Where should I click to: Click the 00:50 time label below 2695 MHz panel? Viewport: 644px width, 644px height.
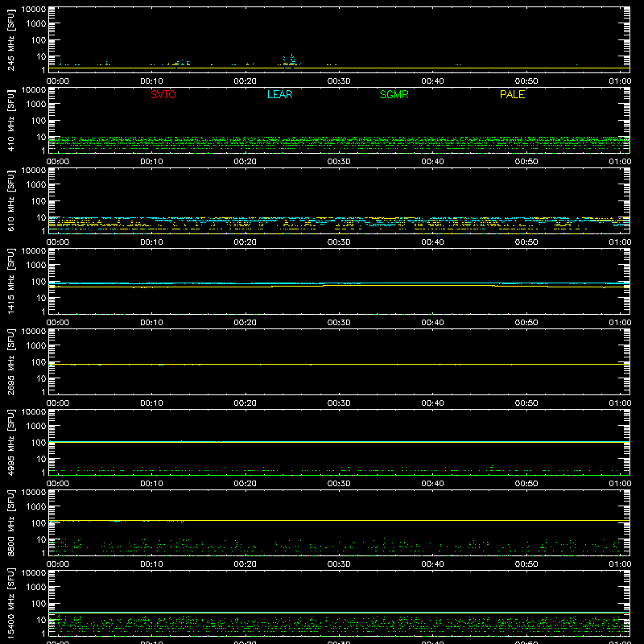click(x=526, y=403)
